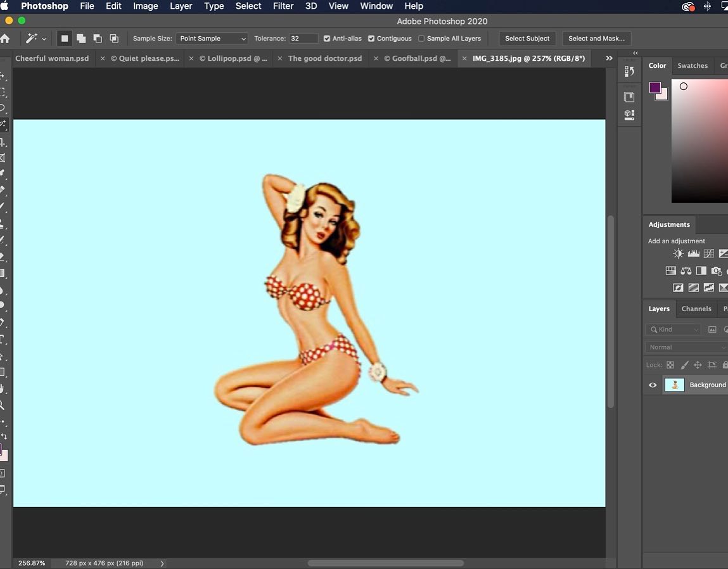
Task: Toggle lock artboard nesting icon
Action: (712, 365)
